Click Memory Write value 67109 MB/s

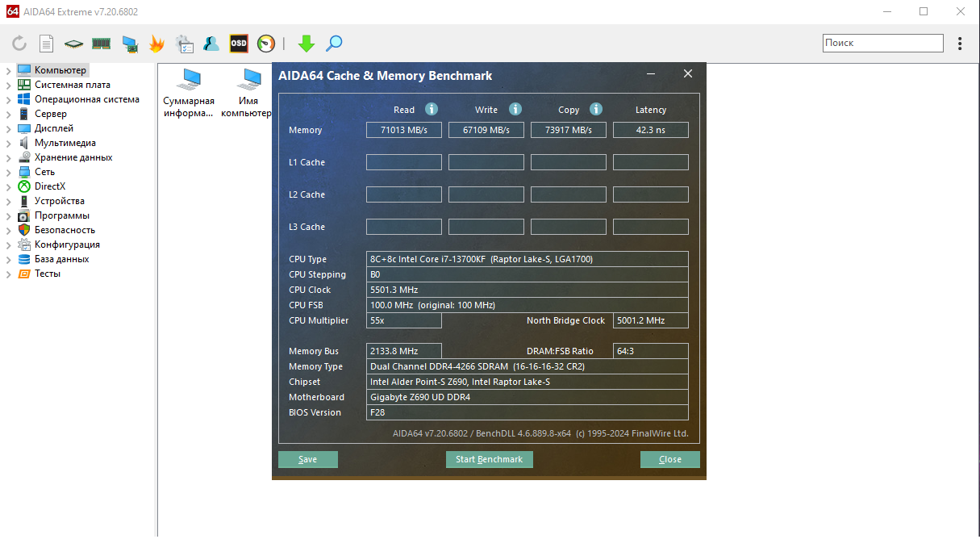coord(486,130)
